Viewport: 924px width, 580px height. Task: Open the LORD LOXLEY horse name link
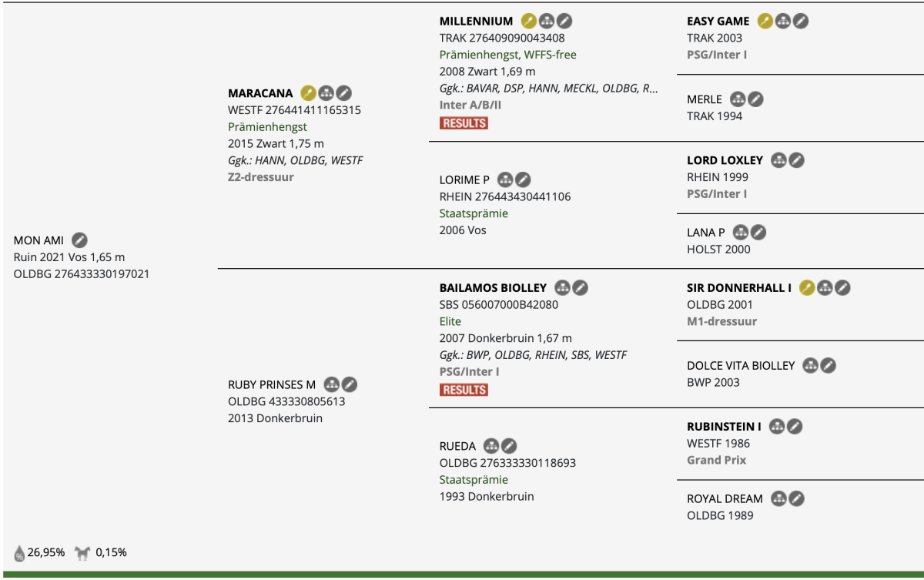(x=725, y=160)
